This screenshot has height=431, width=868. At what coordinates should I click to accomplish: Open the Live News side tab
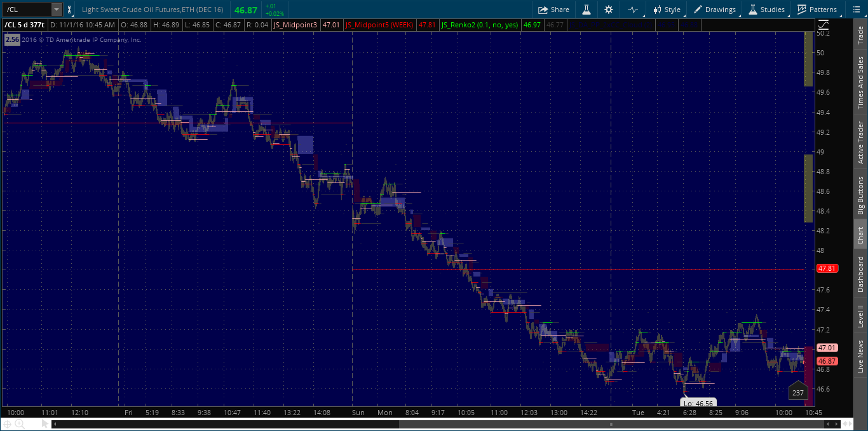coord(860,357)
